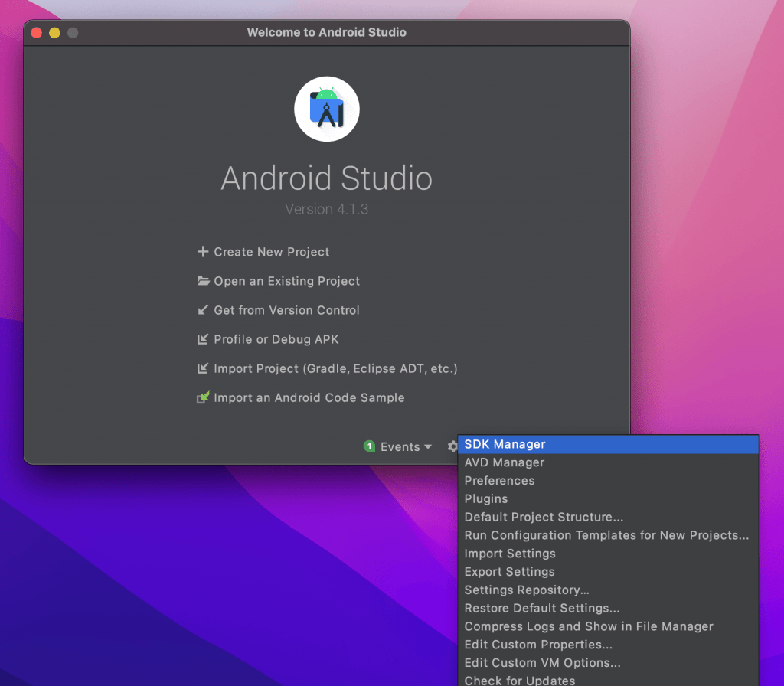The height and width of the screenshot is (686, 784).
Task: Click the Import Project arrow icon
Action: pyautogui.click(x=203, y=368)
